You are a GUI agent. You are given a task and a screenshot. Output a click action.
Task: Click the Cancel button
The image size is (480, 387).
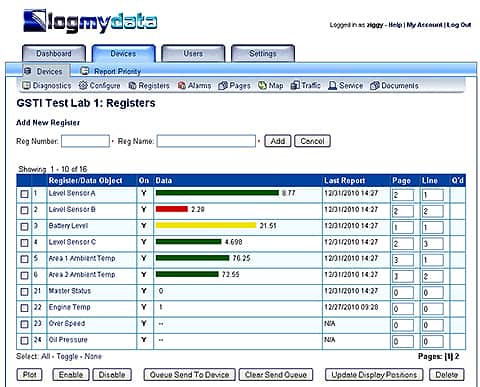click(312, 141)
